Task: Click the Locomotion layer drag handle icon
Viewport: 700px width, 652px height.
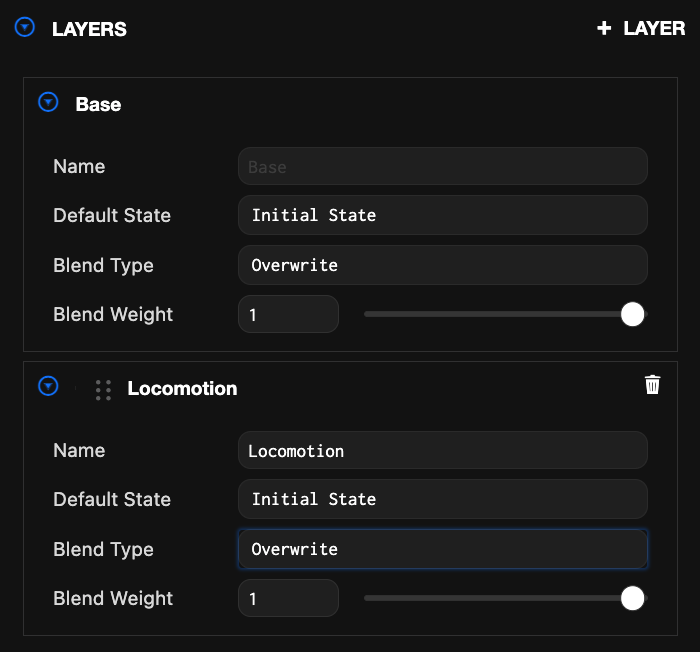Action: (x=103, y=389)
